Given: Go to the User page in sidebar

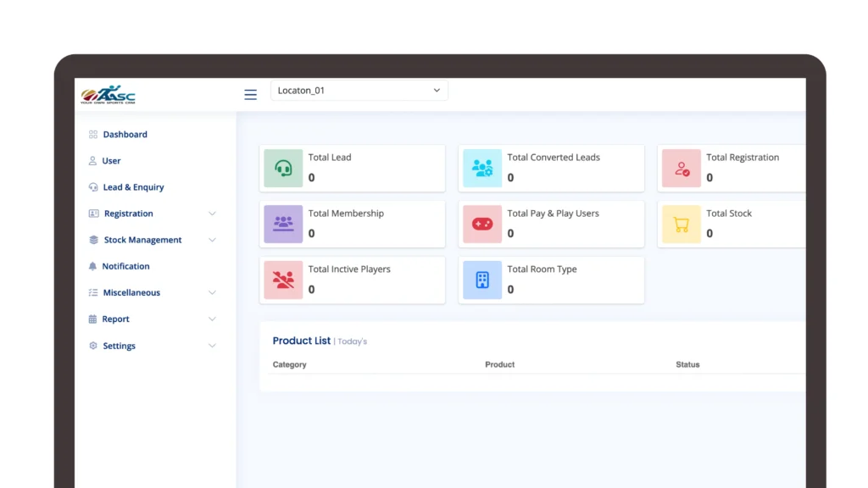Looking at the screenshot, I should (111, 161).
